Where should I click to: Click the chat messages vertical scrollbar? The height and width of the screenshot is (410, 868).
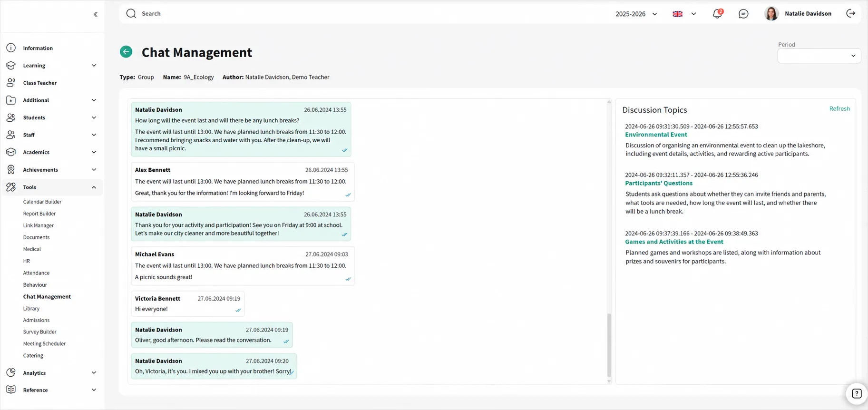pos(609,344)
